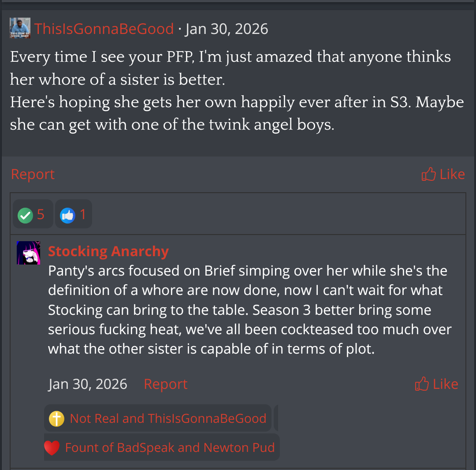Click the reply's Jan 30, 2026 date
Image resolution: width=476 pixels, height=470 pixels.
pos(88,384)
